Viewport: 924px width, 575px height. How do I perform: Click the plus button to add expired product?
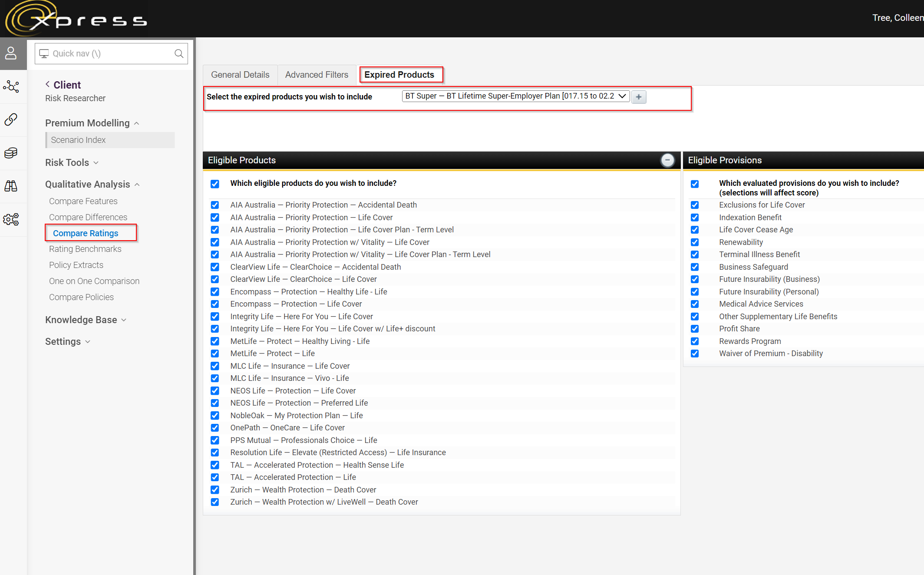(x=639, y=97)
